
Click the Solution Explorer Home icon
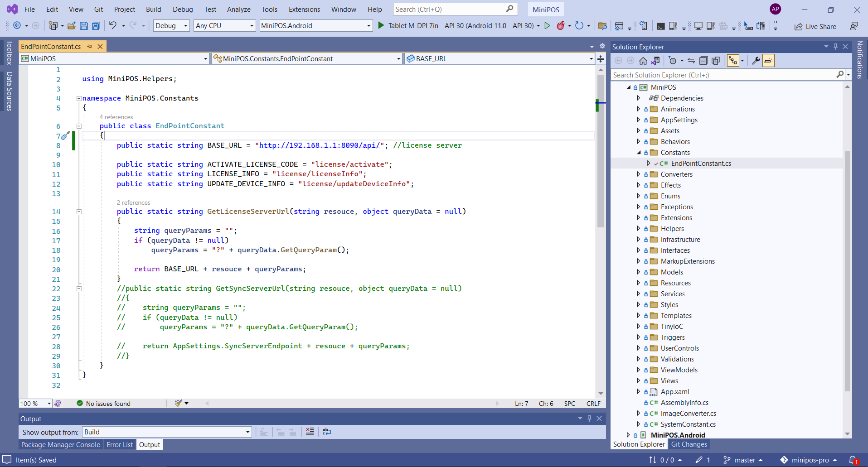pos(643,61)
